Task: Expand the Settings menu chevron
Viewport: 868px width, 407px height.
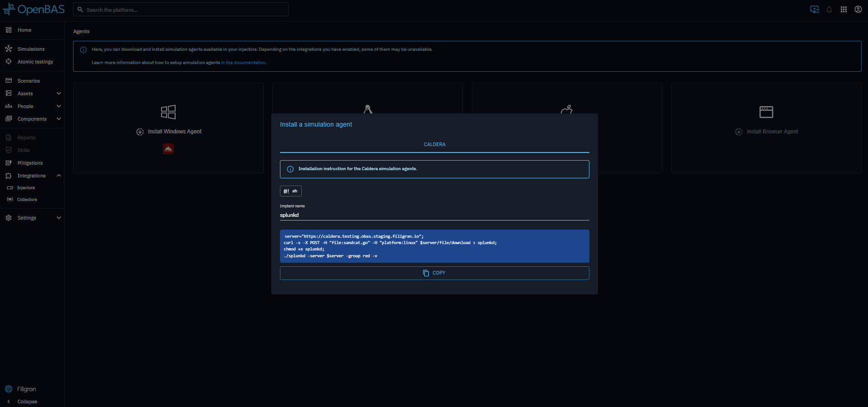Action: click(x=59, y=218)
